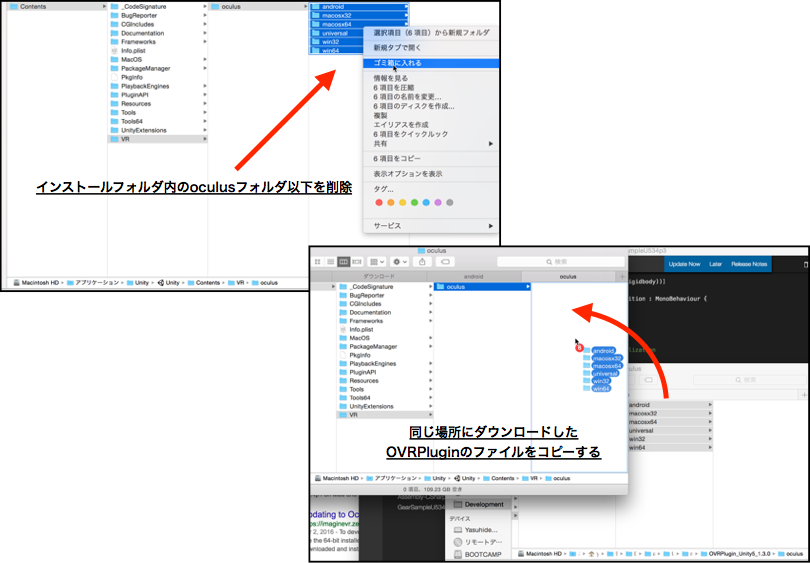Open the arrange-by grid dropdown in Finder toolbar

tap(377, 262)
